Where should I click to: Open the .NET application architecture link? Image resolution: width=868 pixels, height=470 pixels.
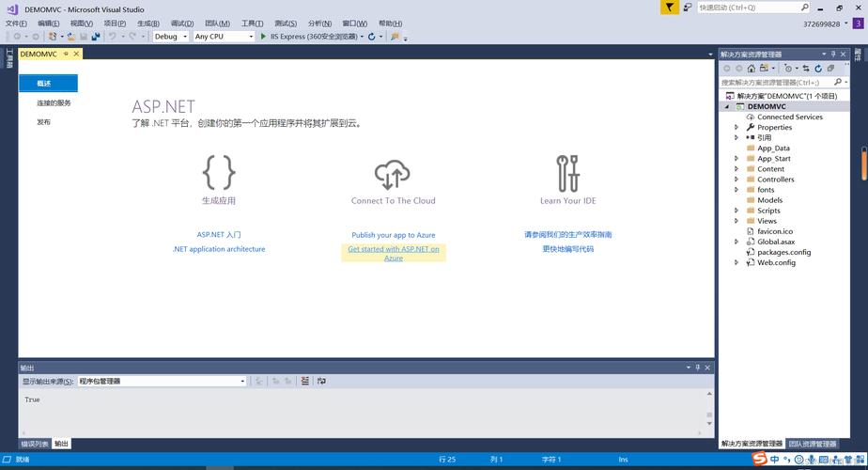click(x=219, y=249)
